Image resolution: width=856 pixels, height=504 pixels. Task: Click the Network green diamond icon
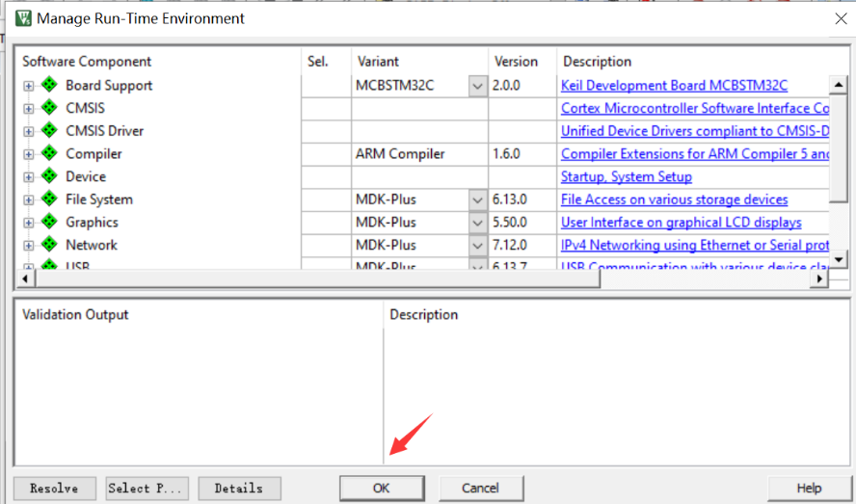[x=50, y=244]
